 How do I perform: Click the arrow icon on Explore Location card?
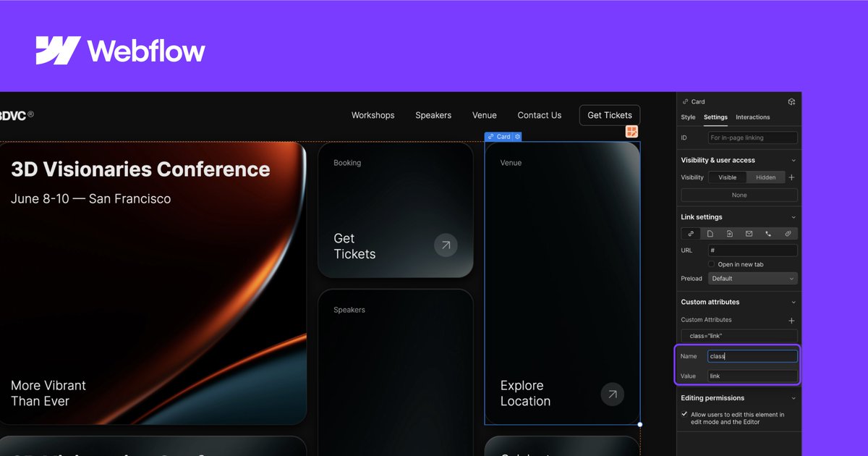(x=613, y=394)
